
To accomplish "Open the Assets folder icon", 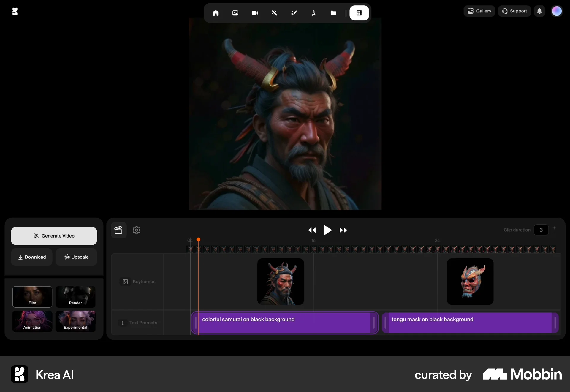I will (333, 13).
